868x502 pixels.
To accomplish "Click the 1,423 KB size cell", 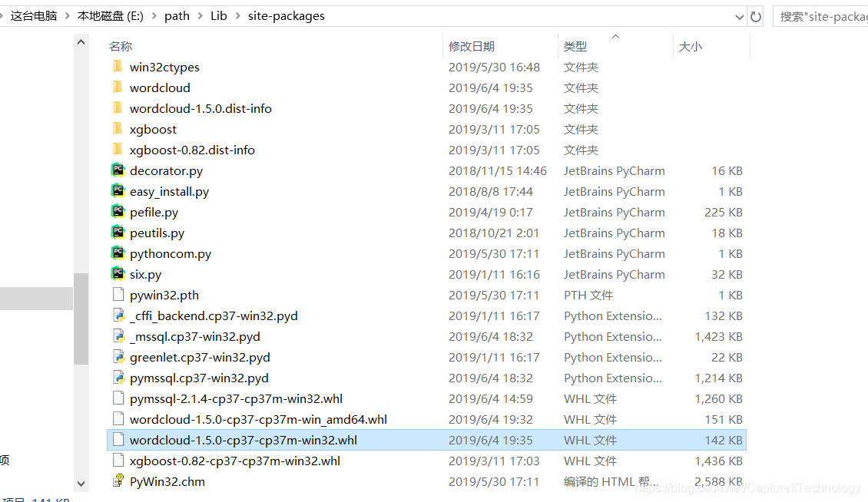I will tap(718, 336).
